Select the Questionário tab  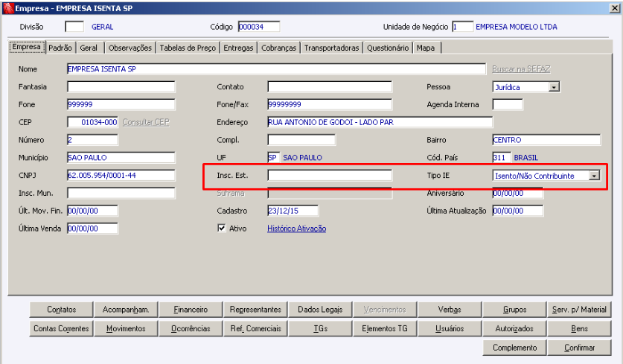point(388,48)
